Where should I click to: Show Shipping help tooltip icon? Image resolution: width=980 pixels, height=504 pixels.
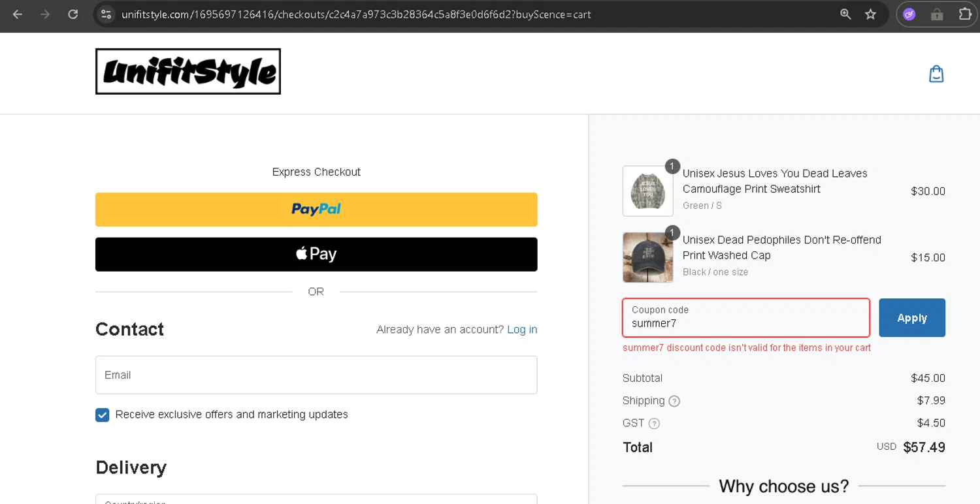tap(674, 401)
